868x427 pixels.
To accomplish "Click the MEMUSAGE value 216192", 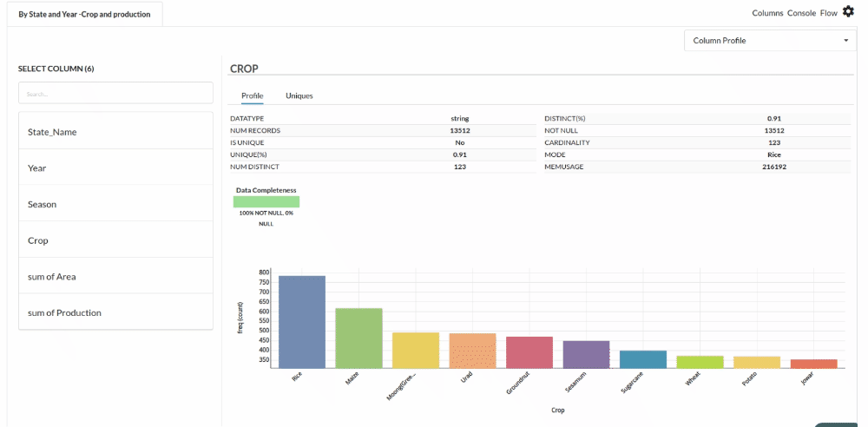I will tap(774, 167).
